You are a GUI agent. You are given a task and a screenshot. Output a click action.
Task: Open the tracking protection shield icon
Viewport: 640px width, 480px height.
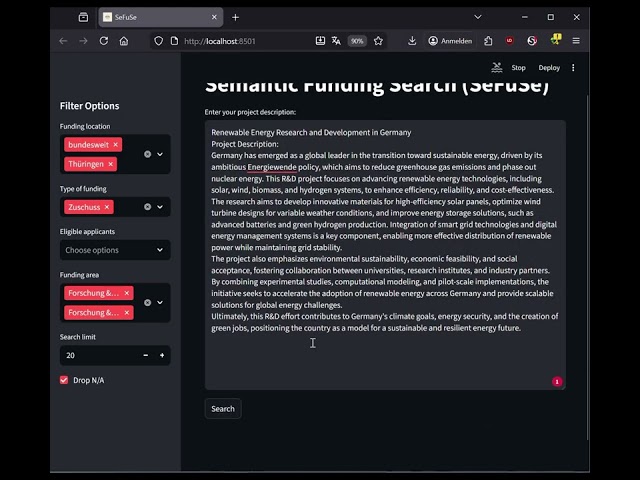pos(158,41)
